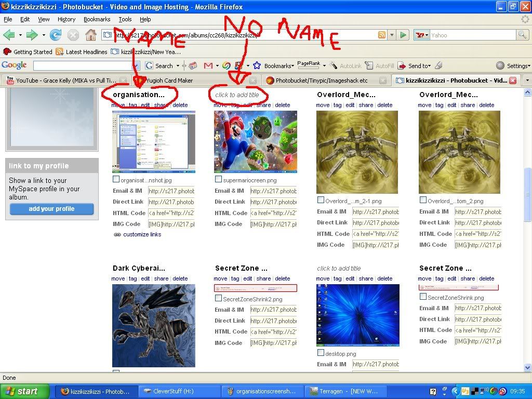Click the Firefox Reload page icon
Image resolution: width=532 pixels, height=399 pixels.
[56, 35]
